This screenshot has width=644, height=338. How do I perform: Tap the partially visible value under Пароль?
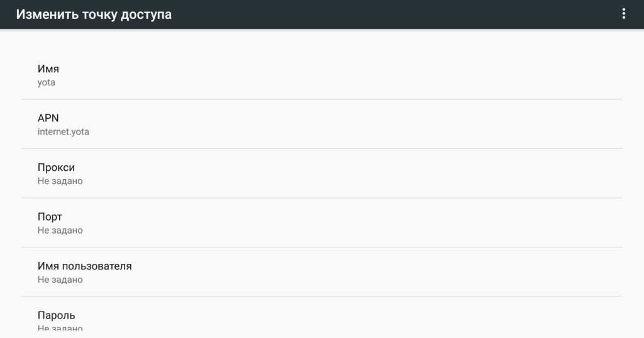(60, 328)
